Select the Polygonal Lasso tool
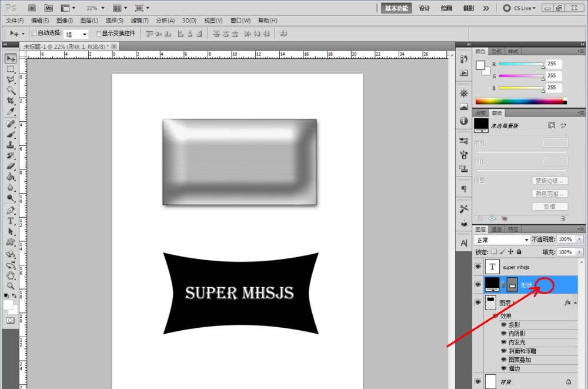This screenshot has height=389, width=588. tap(11, 79)
